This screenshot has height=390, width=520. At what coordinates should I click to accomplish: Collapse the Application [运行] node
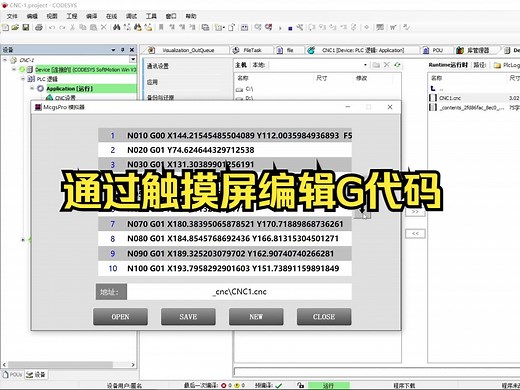pyautogui.click(x=32, y=88)
